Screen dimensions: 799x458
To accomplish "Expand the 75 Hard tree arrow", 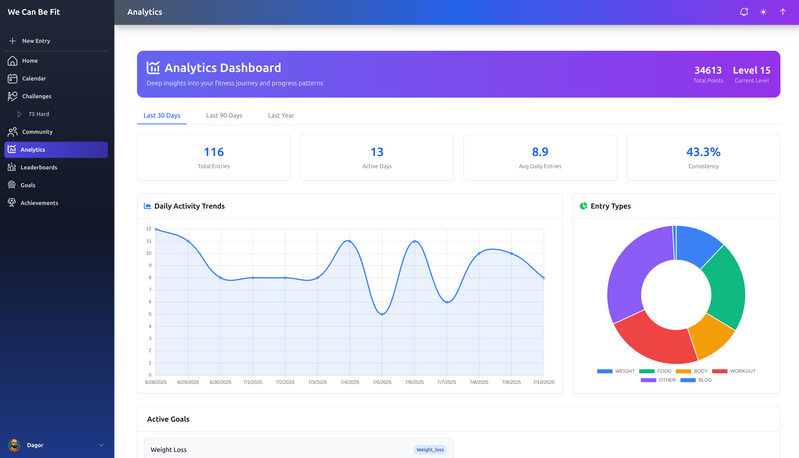I will 19,114.
